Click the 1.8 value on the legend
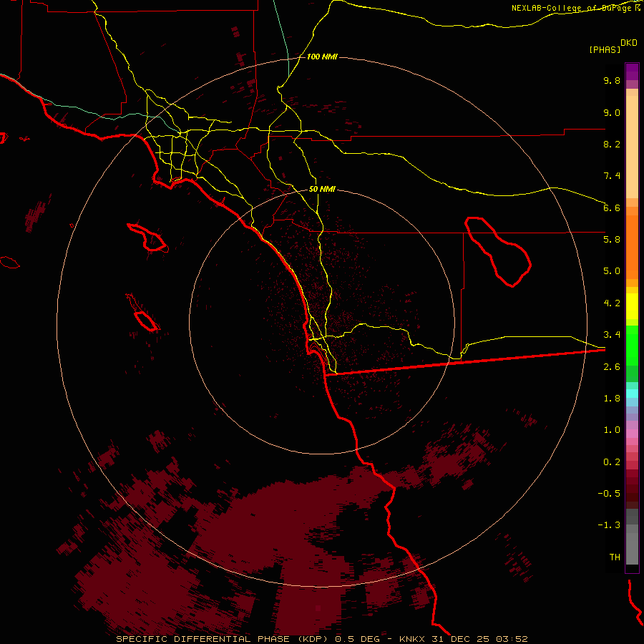Viewport: 644px width, 644px height. [612, 399]
